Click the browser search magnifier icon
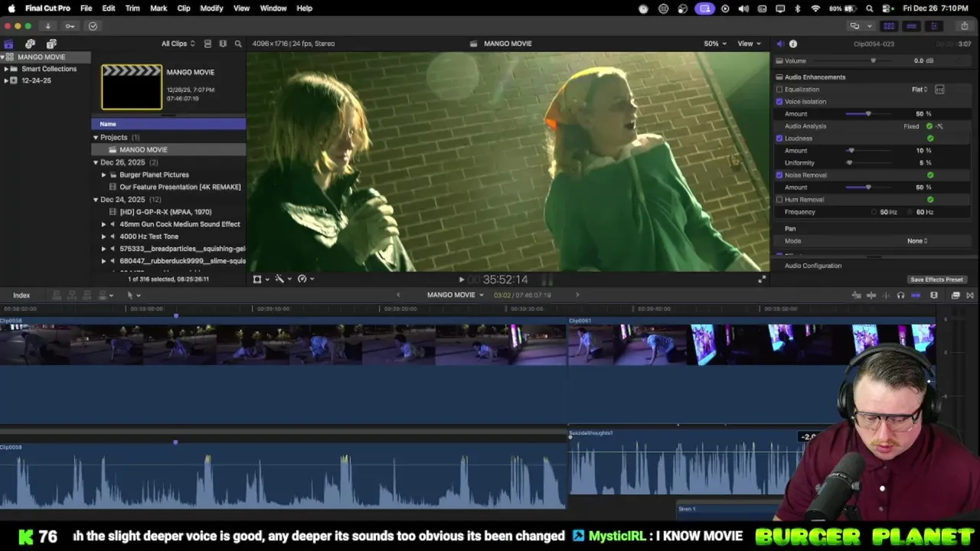This screenshot has width=980, height=551. coord(238,44)
